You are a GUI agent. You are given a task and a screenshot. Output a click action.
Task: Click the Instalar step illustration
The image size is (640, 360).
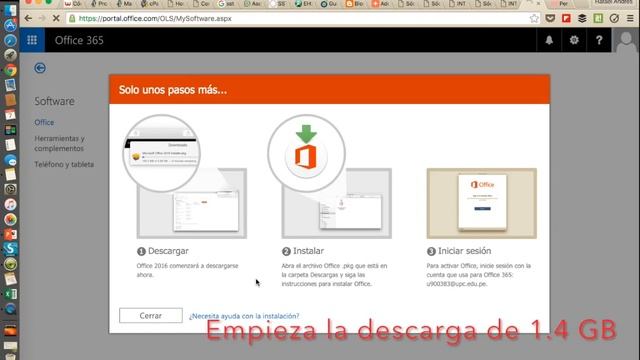[329, 177]
